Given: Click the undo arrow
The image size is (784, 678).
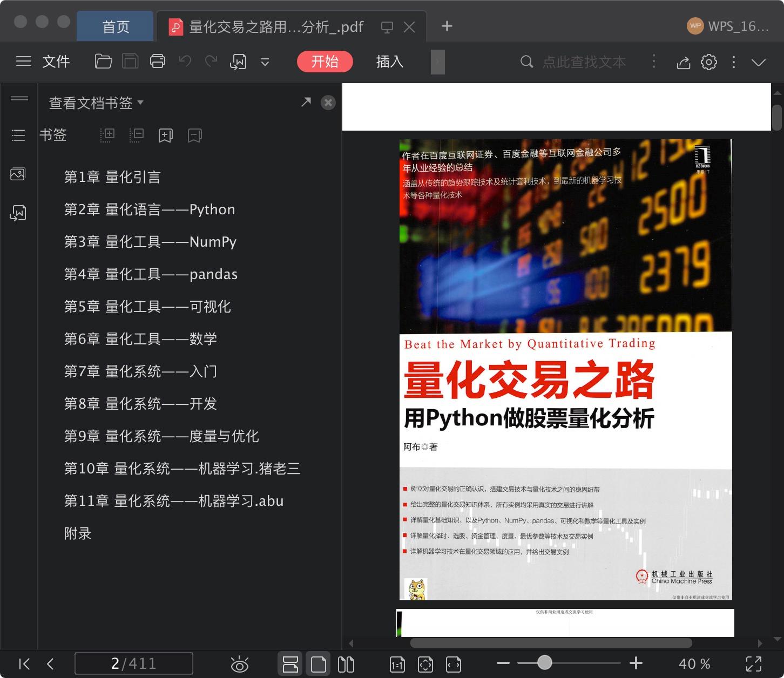Looking at the screenshot, I should 185,62.
